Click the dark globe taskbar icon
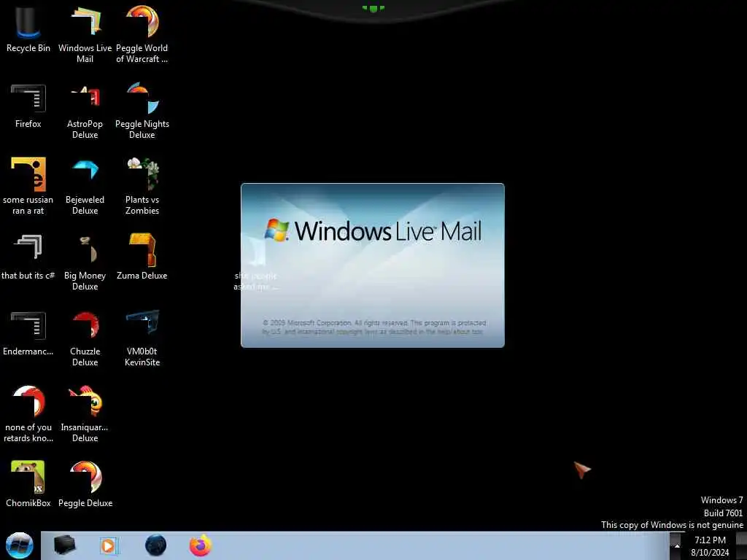 [x=156, y=545]
